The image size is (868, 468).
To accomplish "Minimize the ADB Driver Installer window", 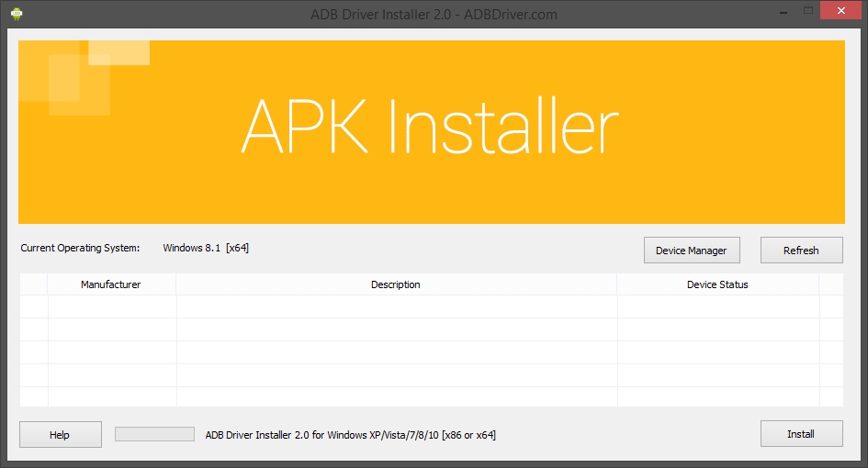I will pos(783,12).
